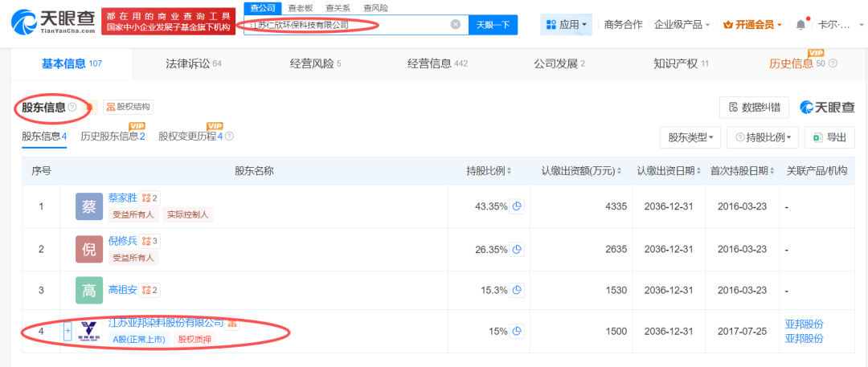
Task: Click the 股权结构 equity structure icon
Action: pyautogui.click(x=128, y=107)
